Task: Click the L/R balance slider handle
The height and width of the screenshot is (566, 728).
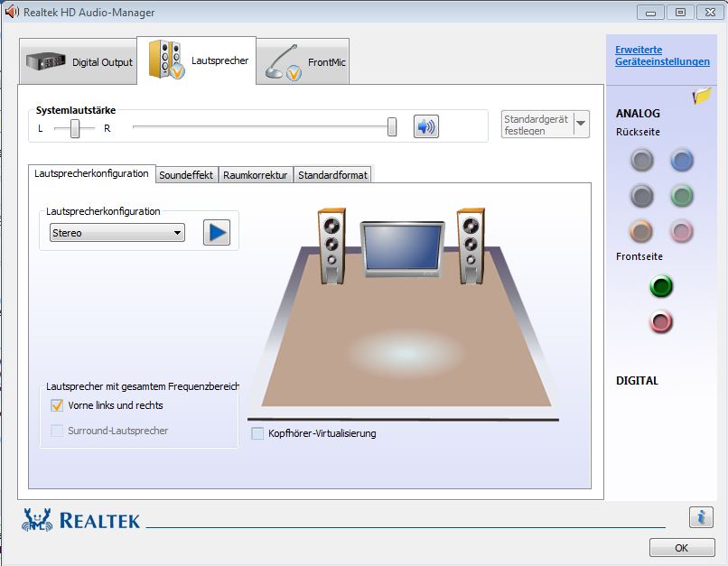Action: [75, 128]
